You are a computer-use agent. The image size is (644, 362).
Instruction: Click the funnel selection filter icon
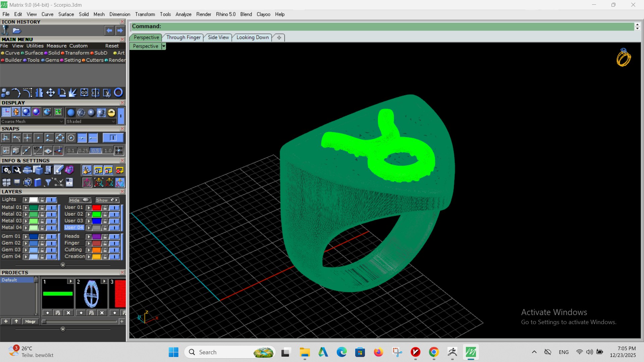[48, 182]
